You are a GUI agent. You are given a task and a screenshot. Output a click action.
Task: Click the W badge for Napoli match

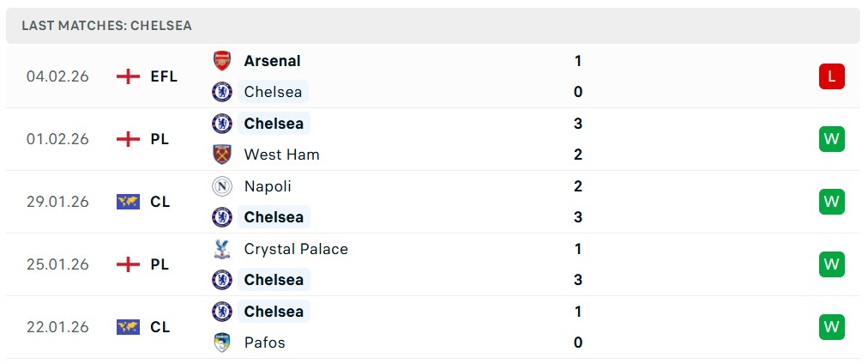click(x=831, y=202)
